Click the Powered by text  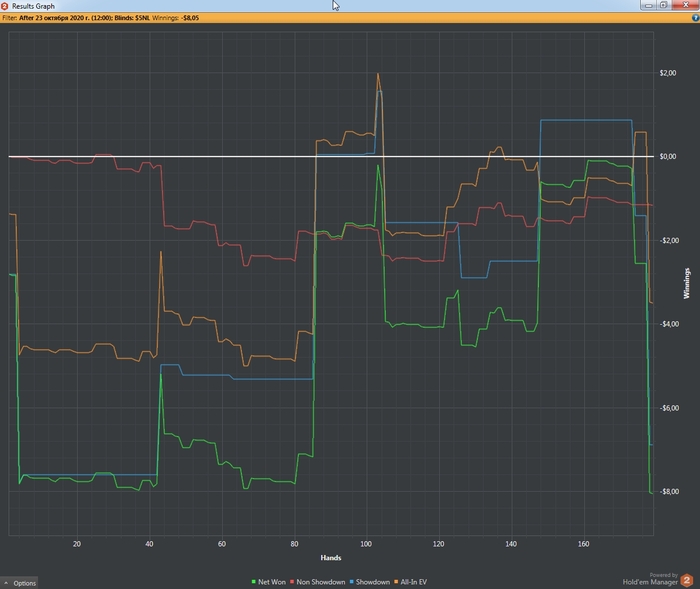click(x=663, y=575)
